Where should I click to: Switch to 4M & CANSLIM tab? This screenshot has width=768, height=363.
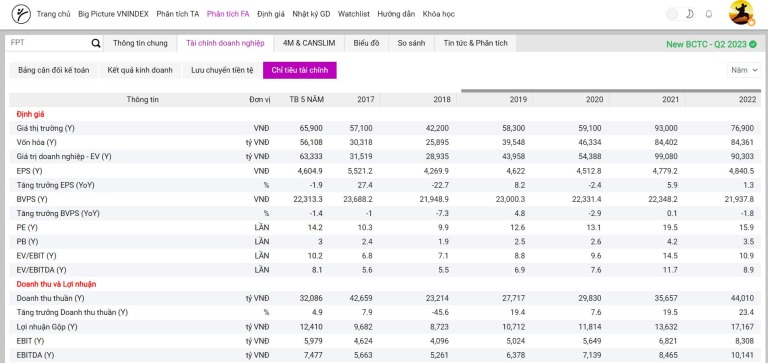[309, 43]
